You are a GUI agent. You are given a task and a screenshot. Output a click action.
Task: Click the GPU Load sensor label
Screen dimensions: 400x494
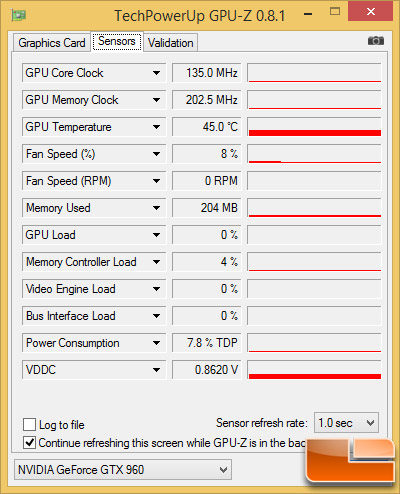pyautogui.click(x=51, y=235)
